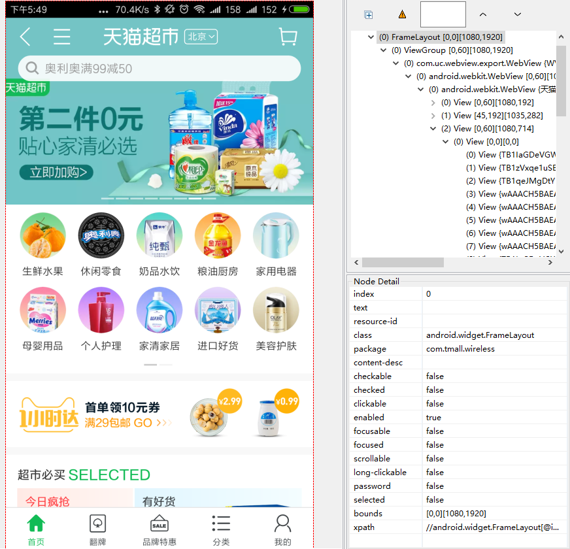The width and height of the screenshot is (570, 549).
Task: Click the android.widget.FrameLayout class value
Action: tap(480, 335)
